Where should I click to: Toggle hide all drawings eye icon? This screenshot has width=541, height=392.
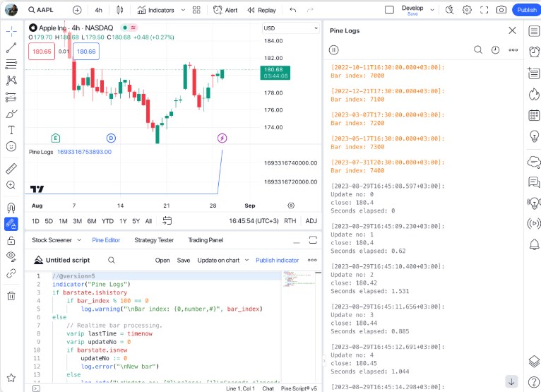[11, 256]
